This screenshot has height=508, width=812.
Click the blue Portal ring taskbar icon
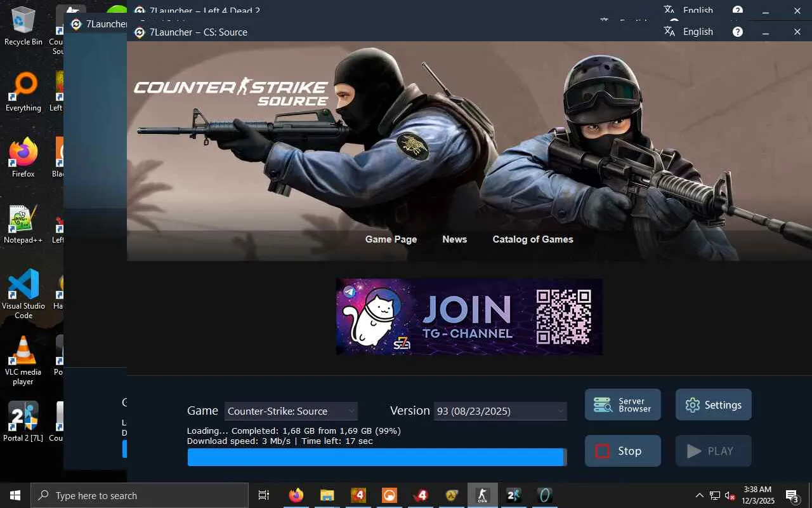(545, 495)
